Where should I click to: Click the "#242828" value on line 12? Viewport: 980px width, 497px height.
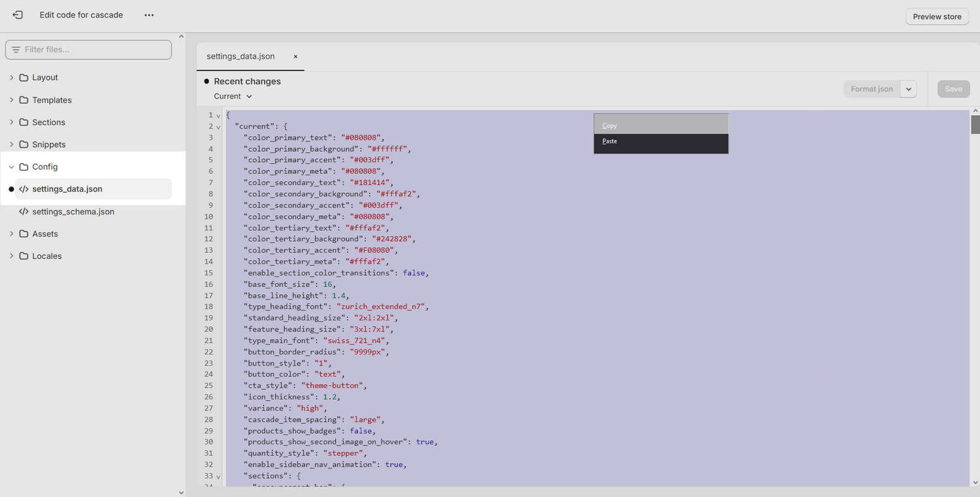pyautogui.click(x=393, y=239)
